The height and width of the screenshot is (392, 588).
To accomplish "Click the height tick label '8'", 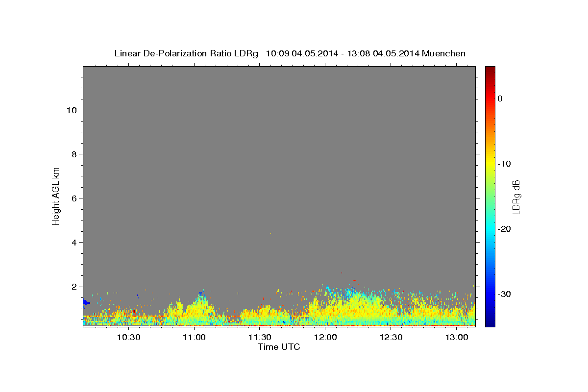I will click(x=75, y=154).
